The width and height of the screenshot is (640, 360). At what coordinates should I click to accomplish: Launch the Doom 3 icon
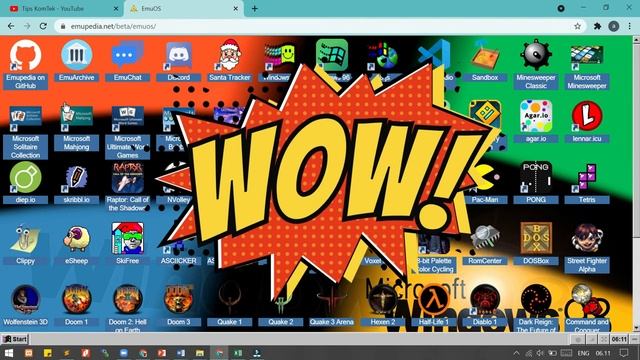pos(178,305)
